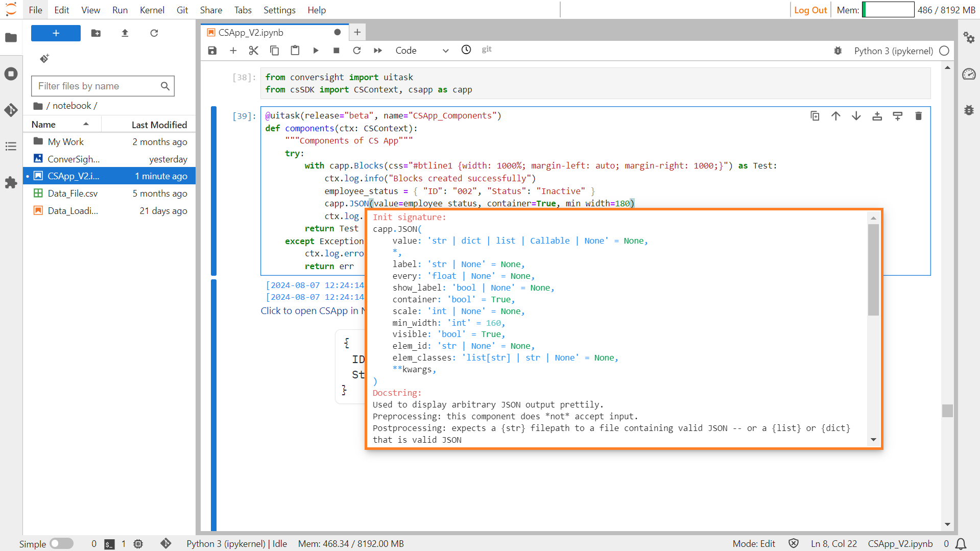Click the kernel status circle indicator

[x=944, y=51]
